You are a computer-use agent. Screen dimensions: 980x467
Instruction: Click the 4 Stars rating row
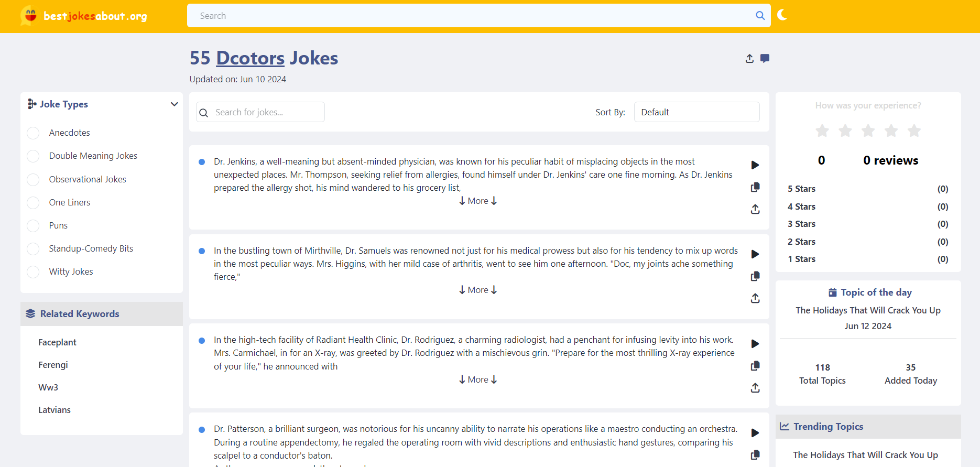[x=868, y=207]
